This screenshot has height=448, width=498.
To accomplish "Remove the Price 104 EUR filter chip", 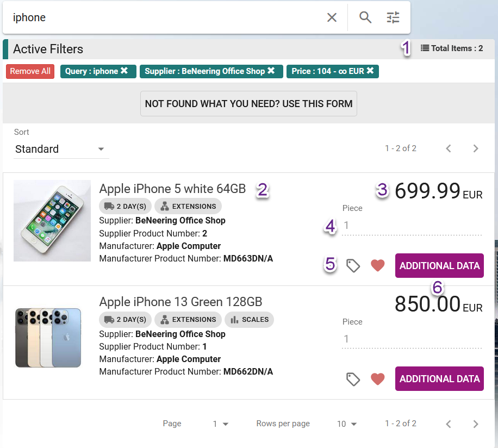I will pyautogui.click(x=370, y=71).
